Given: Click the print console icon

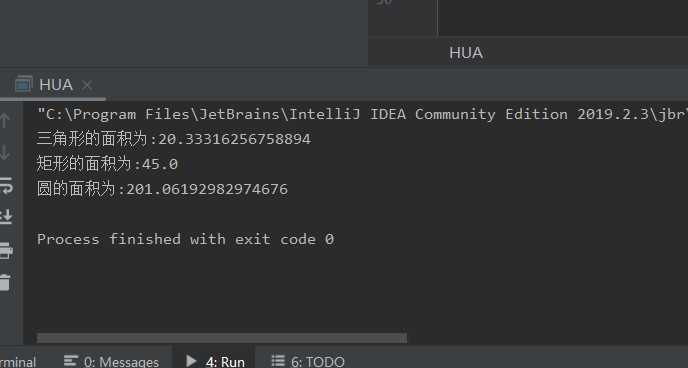Looking at the screenshot, I should (6, 250).
